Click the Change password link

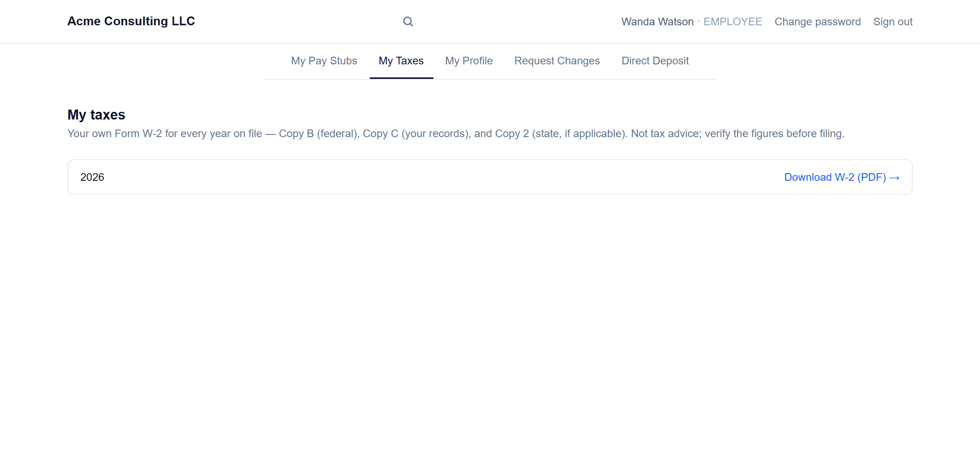coord(818,21)
